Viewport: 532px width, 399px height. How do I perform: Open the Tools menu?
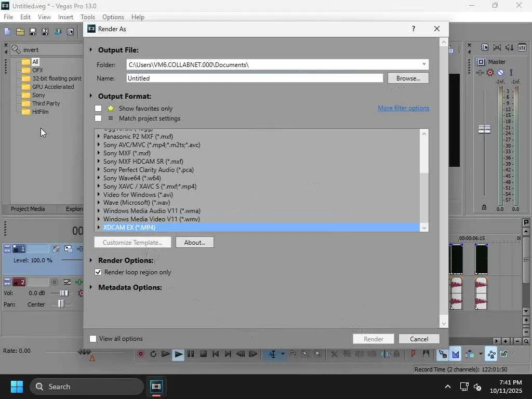click(87, 17)
